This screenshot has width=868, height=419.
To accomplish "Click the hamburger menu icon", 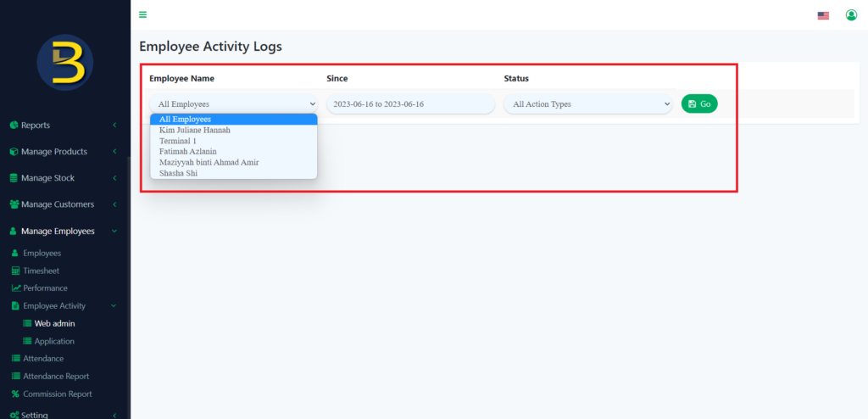I will 143,14.
